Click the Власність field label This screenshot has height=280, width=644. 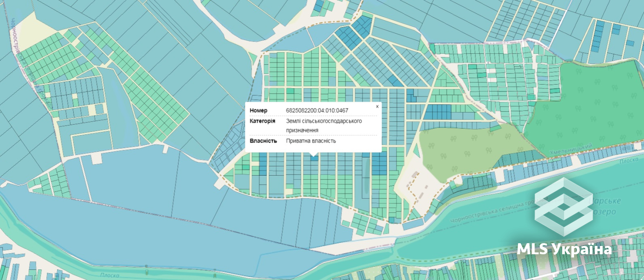pyautogui.click(x=264, y=141)
